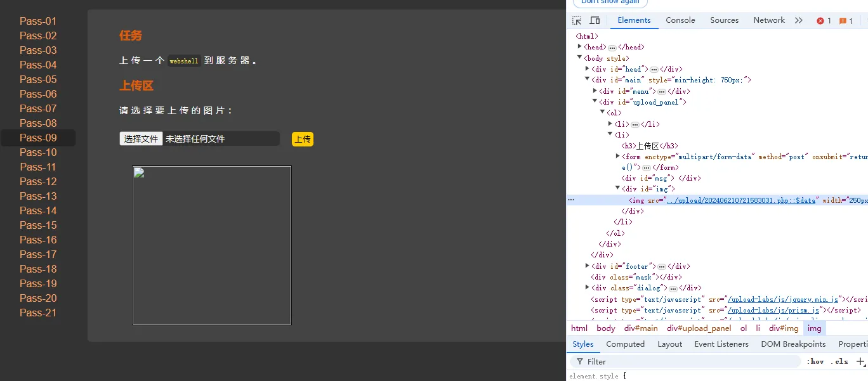Open the Event Listeners subtab
This screenshot has height=381, width=868.
click(x=721, y=344)
